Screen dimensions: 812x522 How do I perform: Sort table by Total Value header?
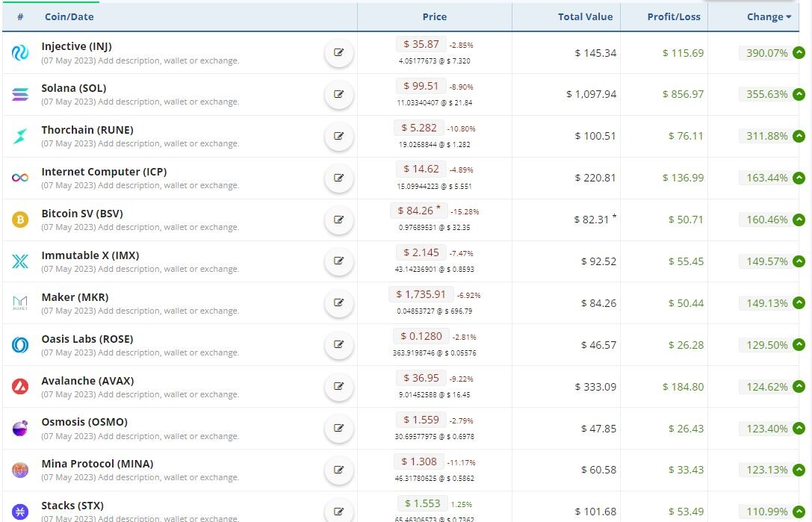[x=585, y=16]
